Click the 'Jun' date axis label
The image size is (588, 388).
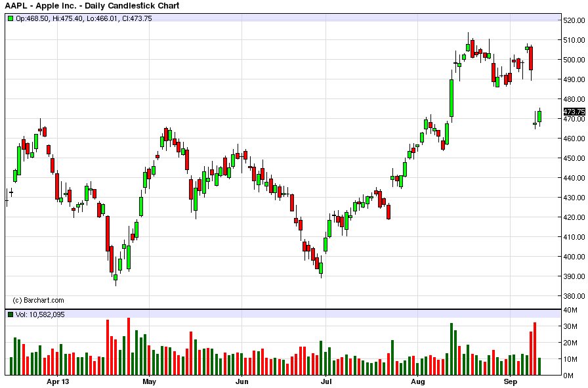point(242,382)
